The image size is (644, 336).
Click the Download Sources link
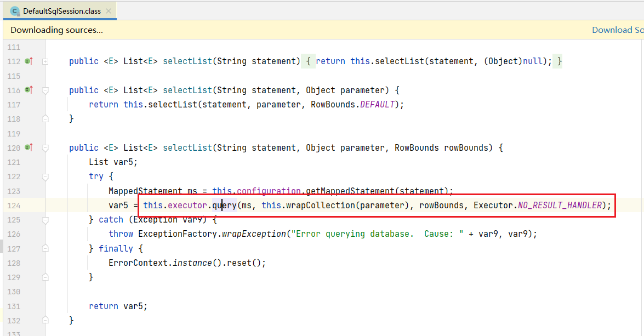click(x=617, y=30)
